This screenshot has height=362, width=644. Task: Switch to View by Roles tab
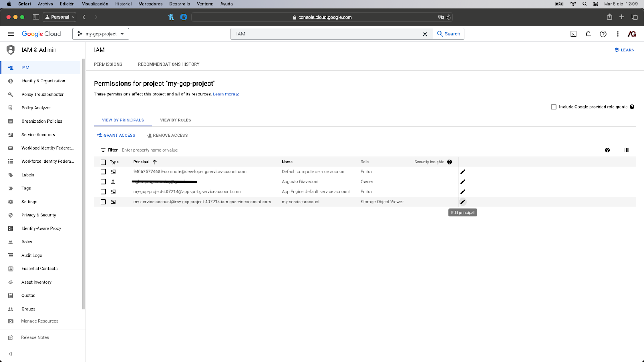point(175,120)
